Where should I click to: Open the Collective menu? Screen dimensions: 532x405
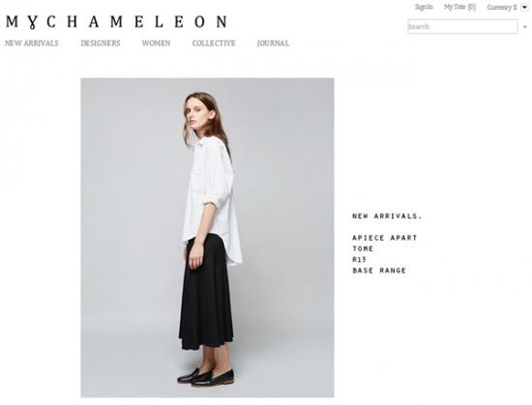point(214,43)
